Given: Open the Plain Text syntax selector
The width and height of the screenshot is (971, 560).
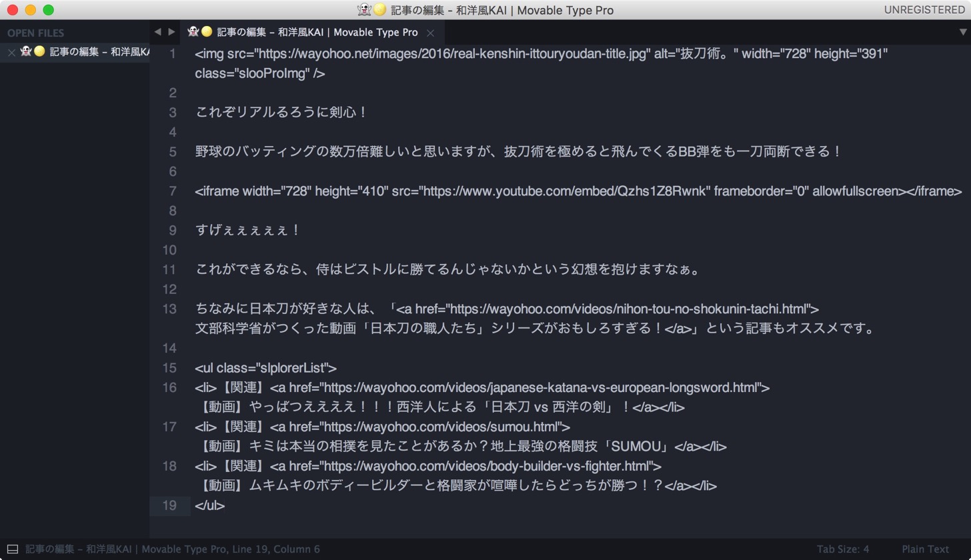Looking at the screenshot, I should tap(925, 549).
